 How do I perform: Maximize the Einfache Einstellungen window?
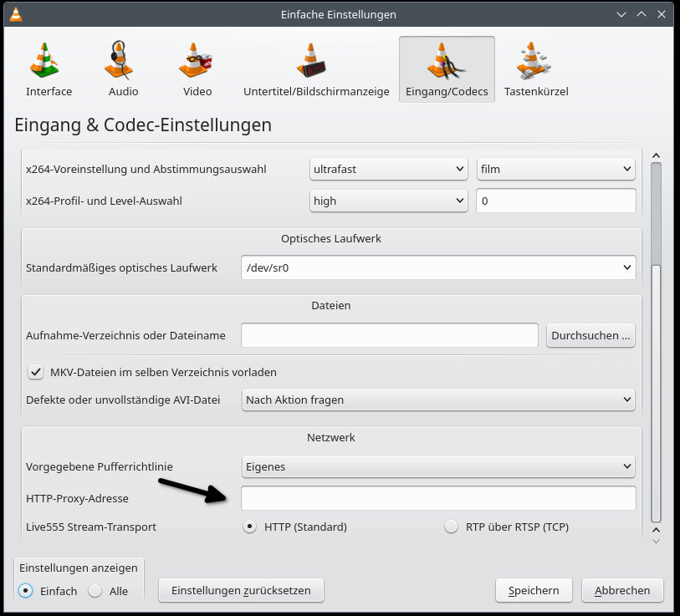pyautogui.click(x=642, y=14)
